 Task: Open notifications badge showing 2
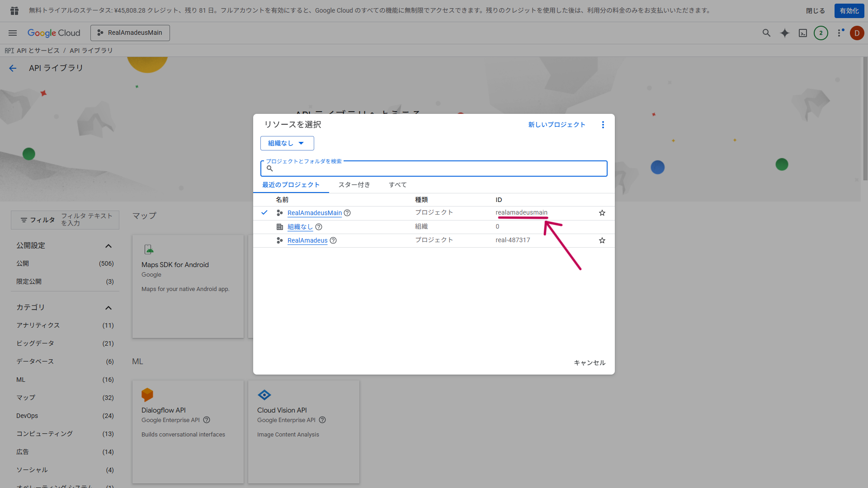(821, 33)
